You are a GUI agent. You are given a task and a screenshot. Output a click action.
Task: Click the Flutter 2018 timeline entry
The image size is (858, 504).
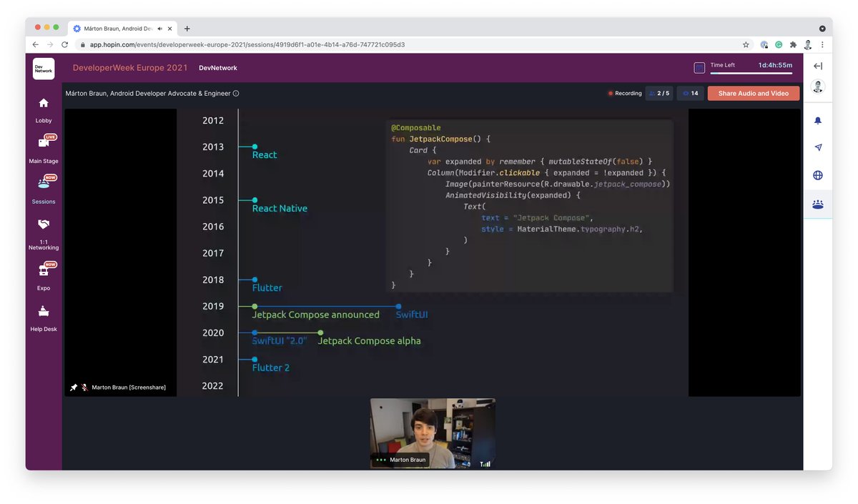click(x=267, y=287)
